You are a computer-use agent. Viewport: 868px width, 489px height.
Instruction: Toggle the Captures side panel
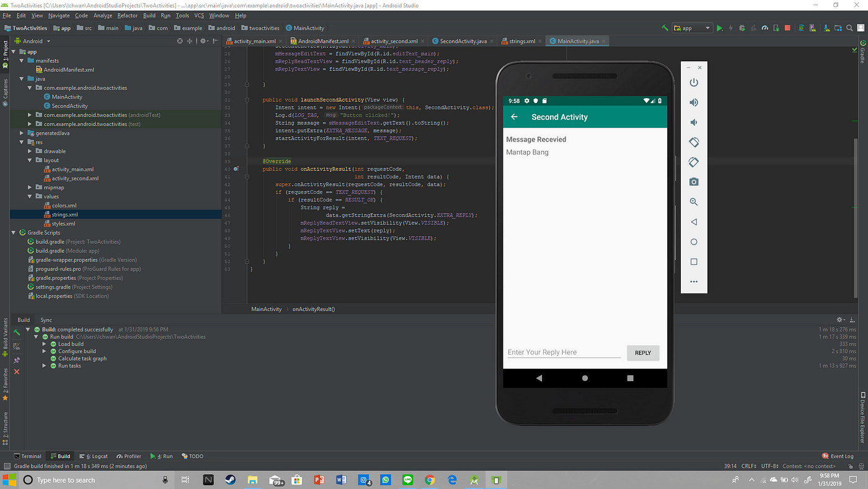tap(5, 92)
